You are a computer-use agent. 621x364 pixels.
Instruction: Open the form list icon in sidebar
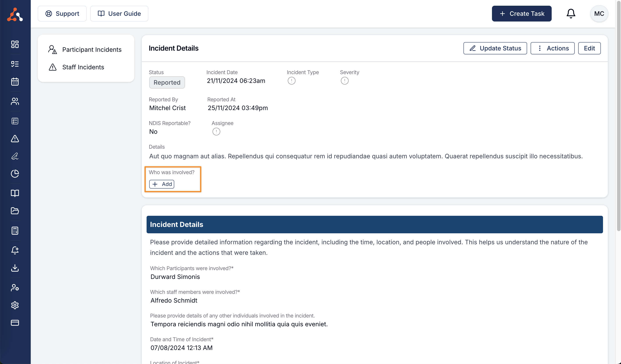[x=15, y=121]
